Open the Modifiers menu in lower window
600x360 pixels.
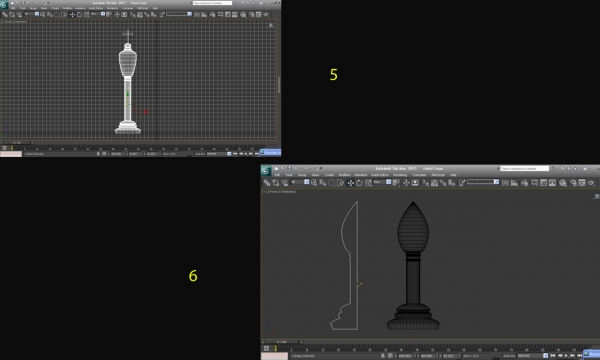click(345, 175)
